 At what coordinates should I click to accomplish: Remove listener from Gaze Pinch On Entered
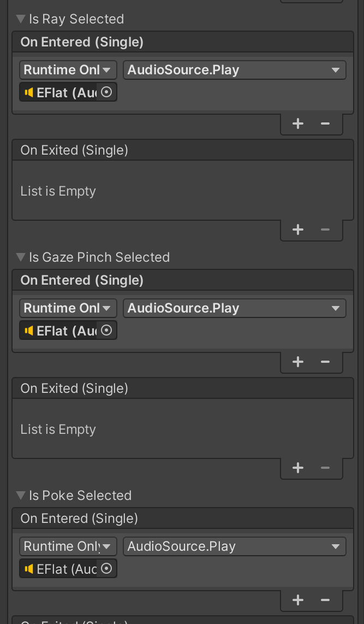click(325, 362)
